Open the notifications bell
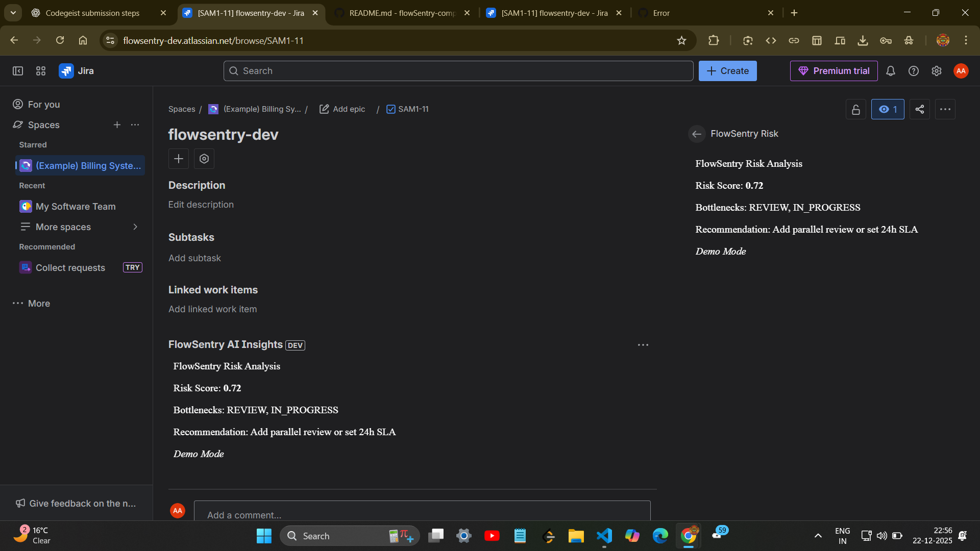Screen dimensions: 980x551 (x=890, y=71)
